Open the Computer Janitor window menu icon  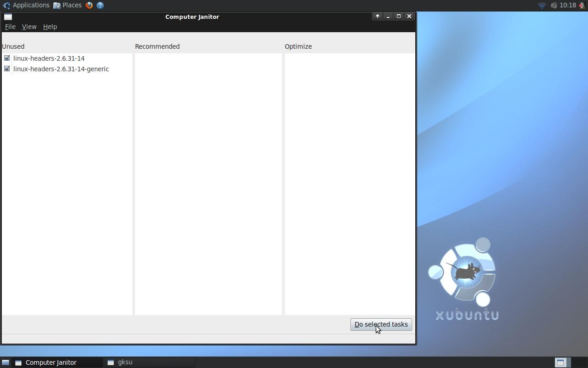click(8, 17)
